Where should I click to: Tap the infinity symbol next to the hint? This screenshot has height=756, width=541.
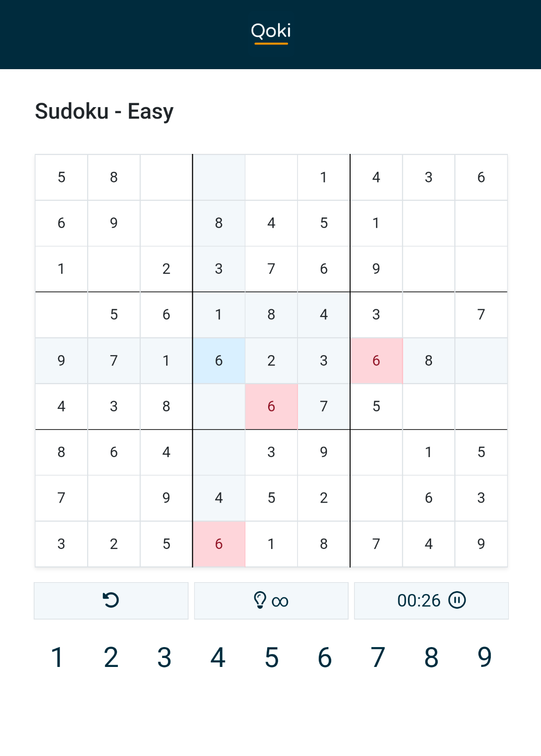280,601
